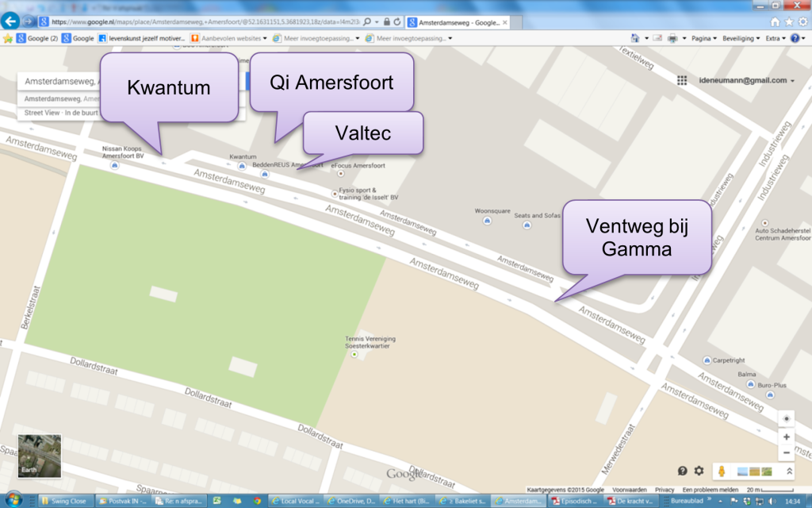This screenshot has width=812, height=508.
Task: Open the Maps settings gear icon
Action: point(699,471)
